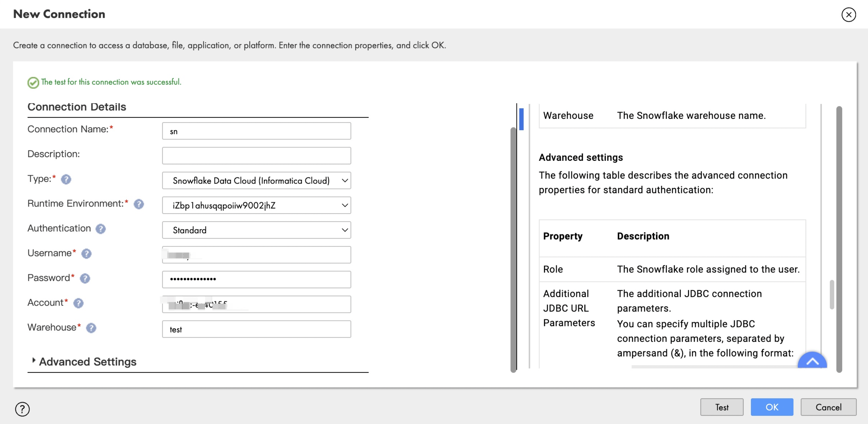Click help icon next to Type label

pyautogui.click(x=66, y=179)
